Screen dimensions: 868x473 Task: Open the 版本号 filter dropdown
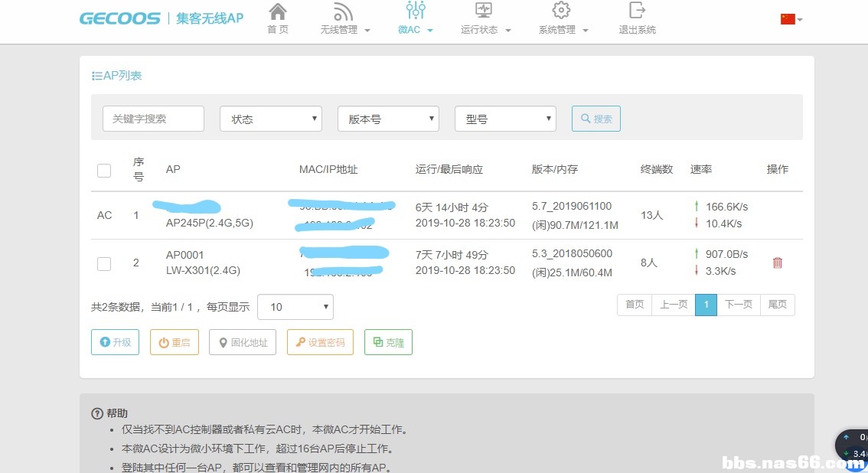point(388,119)
